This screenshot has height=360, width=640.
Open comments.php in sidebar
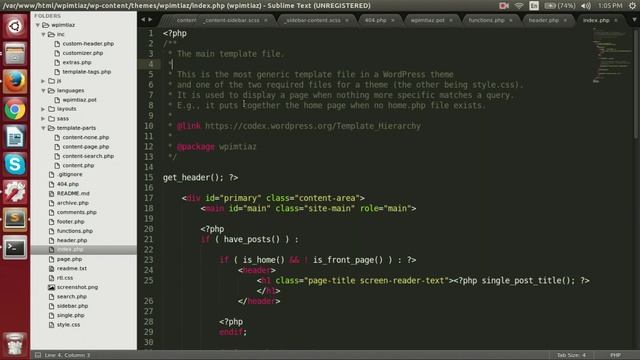pos(76,212)
